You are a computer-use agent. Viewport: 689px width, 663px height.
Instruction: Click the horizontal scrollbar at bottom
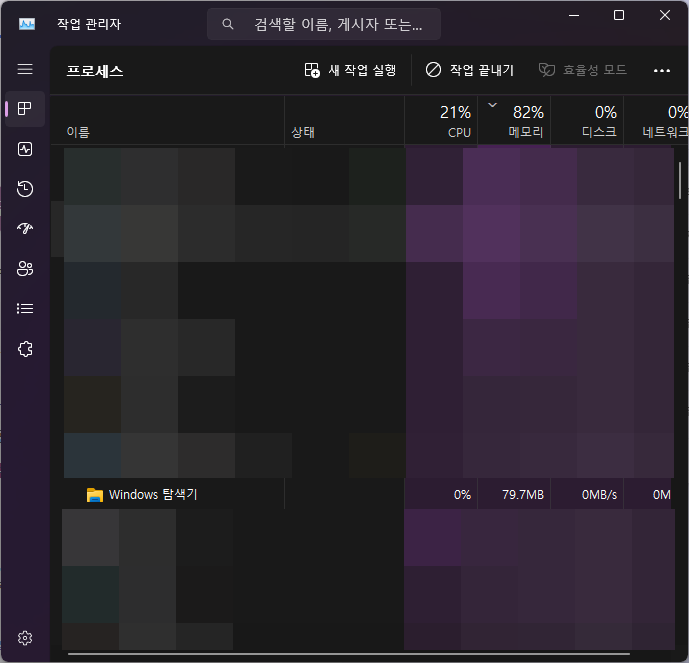click(x=349, y=654)
